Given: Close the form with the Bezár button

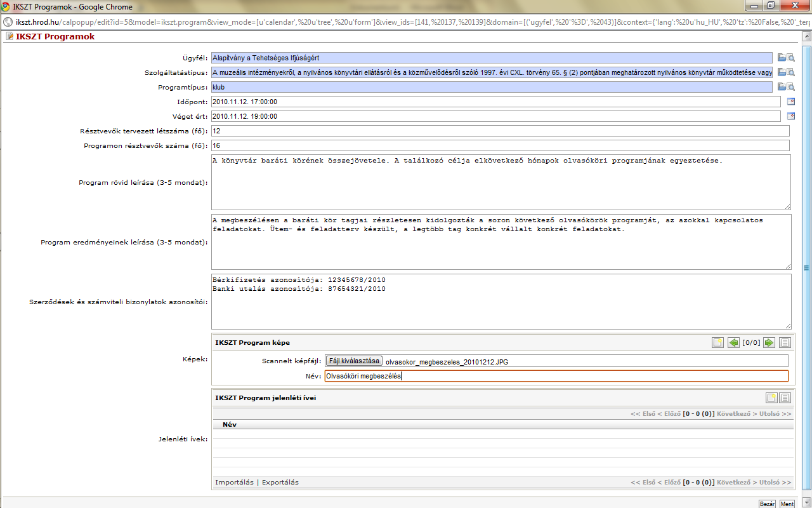Looking at the screenshot, I should 768,504.
